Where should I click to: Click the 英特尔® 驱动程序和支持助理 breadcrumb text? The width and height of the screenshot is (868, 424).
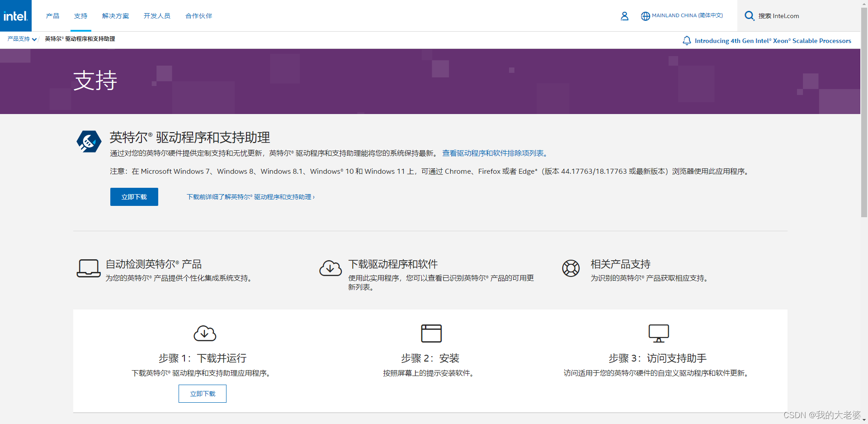80,39
